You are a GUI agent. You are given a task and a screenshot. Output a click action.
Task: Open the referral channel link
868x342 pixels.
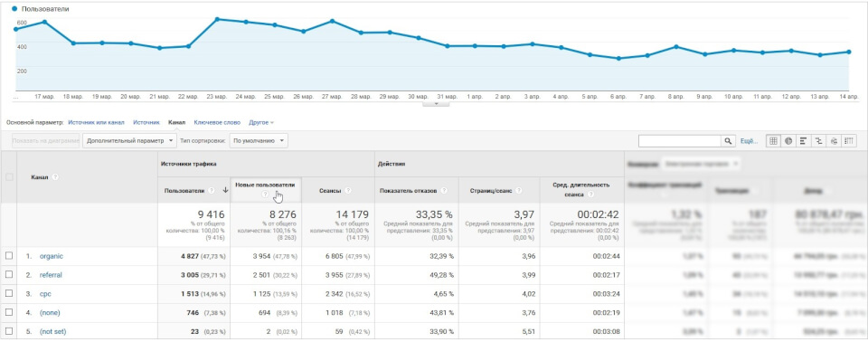pos(51,275)
